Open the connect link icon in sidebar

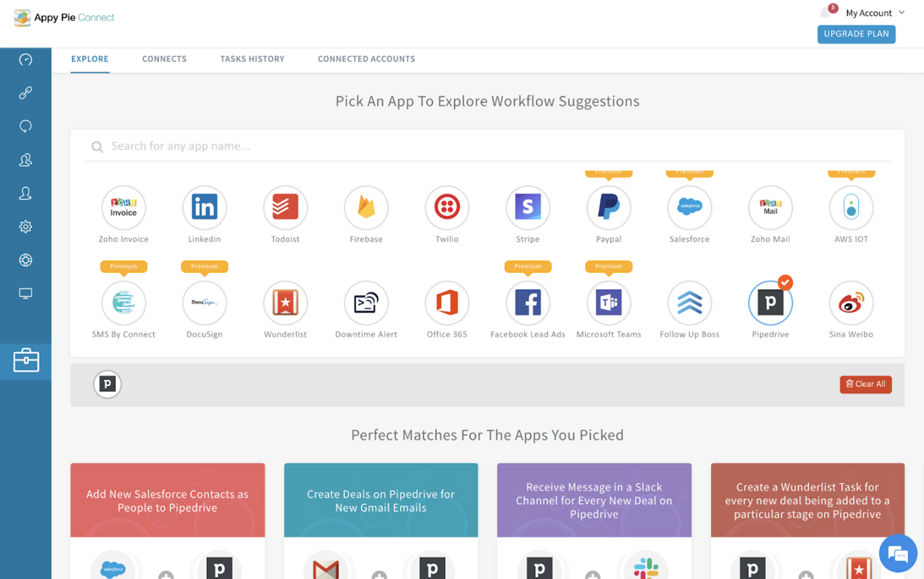pyautogui.click(x=25, y=93)
